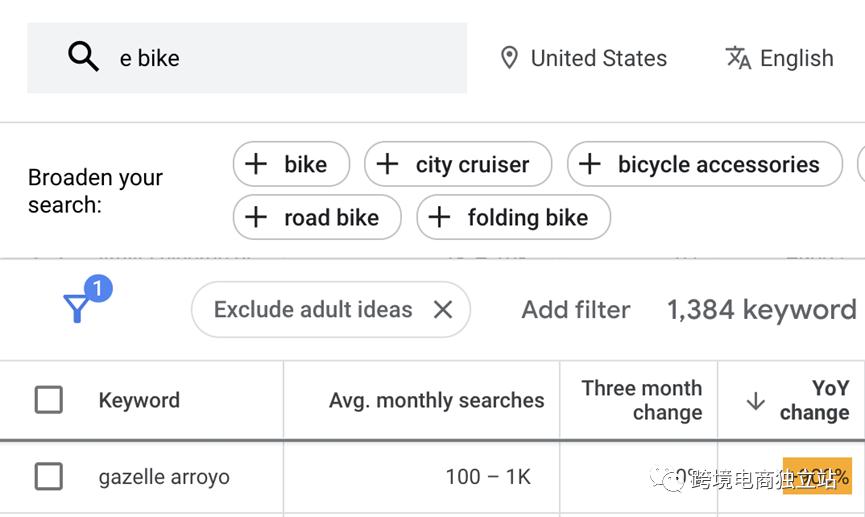
Task: Click plus icon on city cruiser chip
Action: (388, 164)
